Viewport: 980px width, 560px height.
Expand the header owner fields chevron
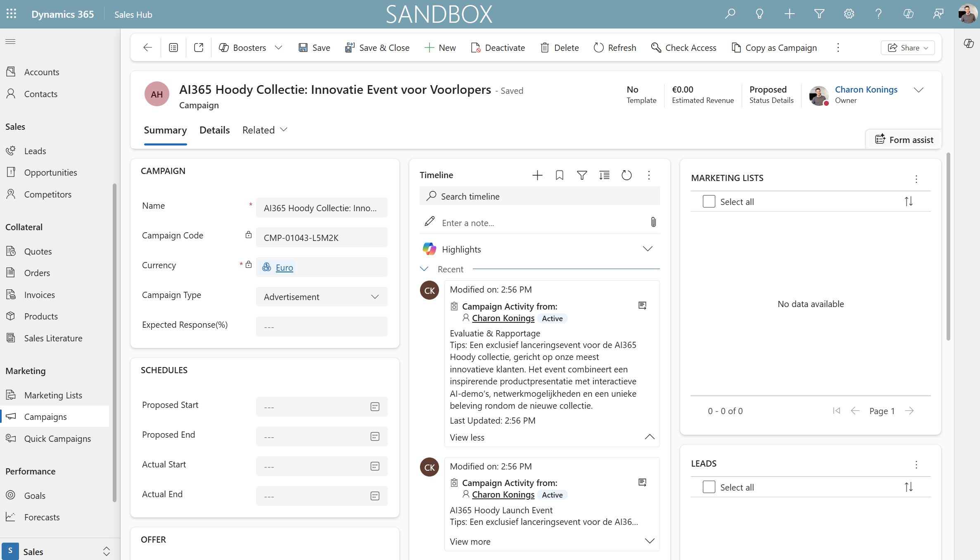point(918,90)
